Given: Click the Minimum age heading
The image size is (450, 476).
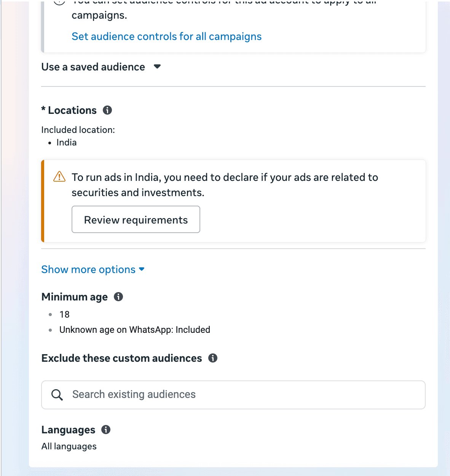Looking at the screenshot, I should point(75,297).
